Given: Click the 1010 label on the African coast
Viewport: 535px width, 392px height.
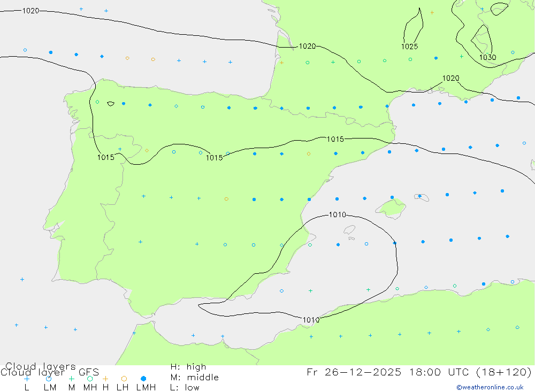Looking at the screenshot, I should [x=311, y=320].
